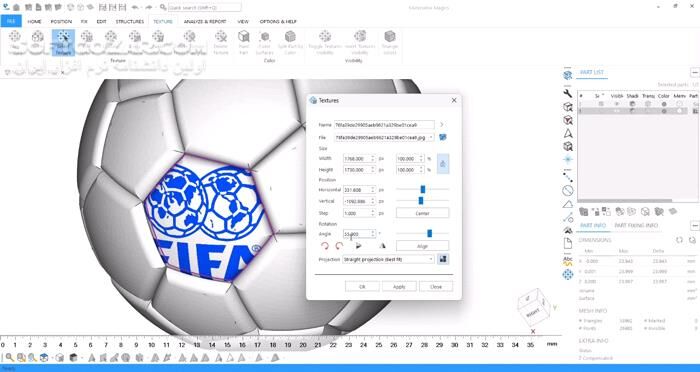
Task: Click the texture icon at bottom of sidebar
Action: pyautogui.click(x=567, y=274)
